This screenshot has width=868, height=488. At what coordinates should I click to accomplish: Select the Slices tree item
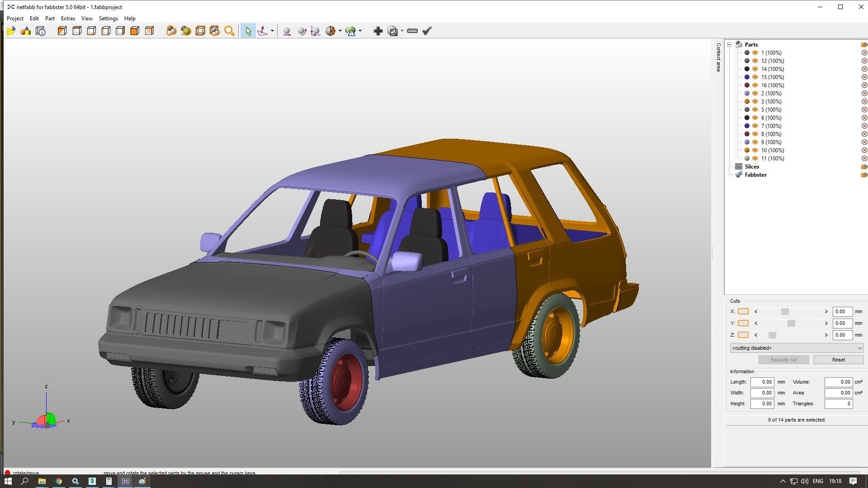[752, 167]
